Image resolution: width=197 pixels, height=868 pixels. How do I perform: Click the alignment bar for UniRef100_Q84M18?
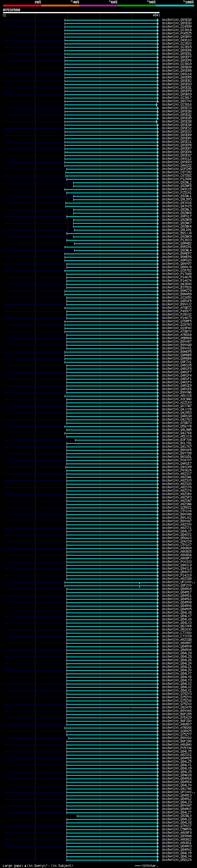coord(112,589)
